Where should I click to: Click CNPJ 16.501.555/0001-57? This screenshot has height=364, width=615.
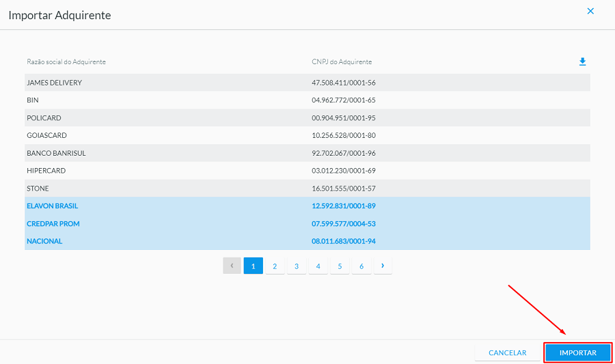(344, 188)
